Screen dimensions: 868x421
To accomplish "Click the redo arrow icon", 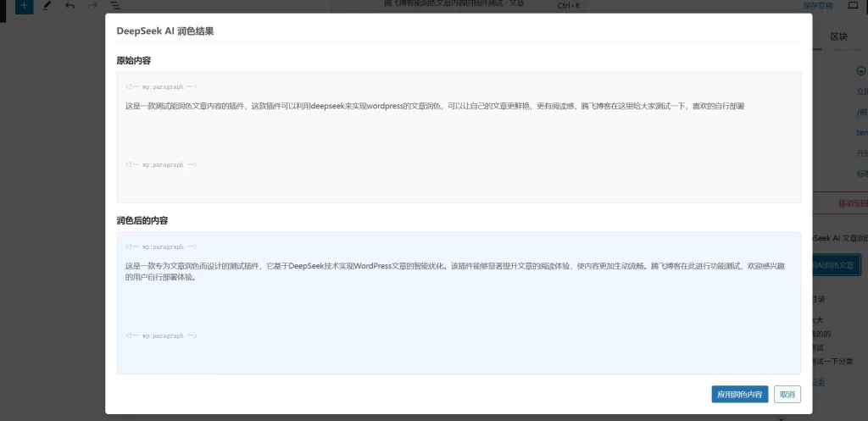I will point(92,6).
